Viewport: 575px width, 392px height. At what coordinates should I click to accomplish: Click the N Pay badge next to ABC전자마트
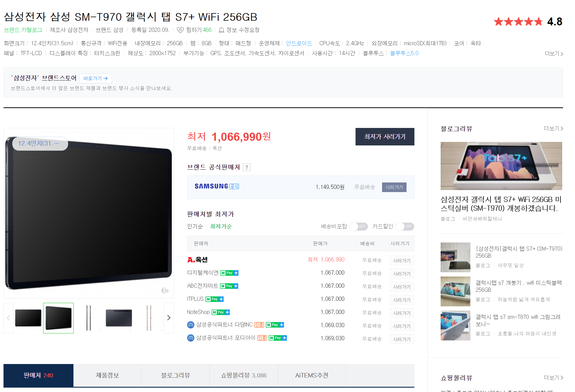tap(229, 286)
